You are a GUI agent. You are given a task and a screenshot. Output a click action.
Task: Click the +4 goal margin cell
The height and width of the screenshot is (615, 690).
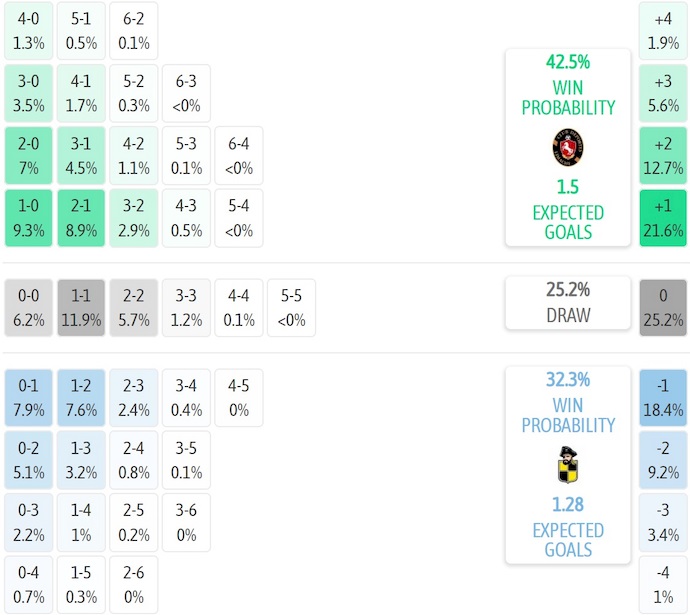[x=663, y=31]
